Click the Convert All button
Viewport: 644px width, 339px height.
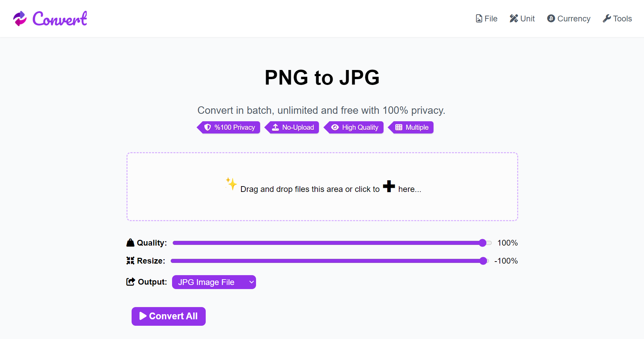coord(169,316)
